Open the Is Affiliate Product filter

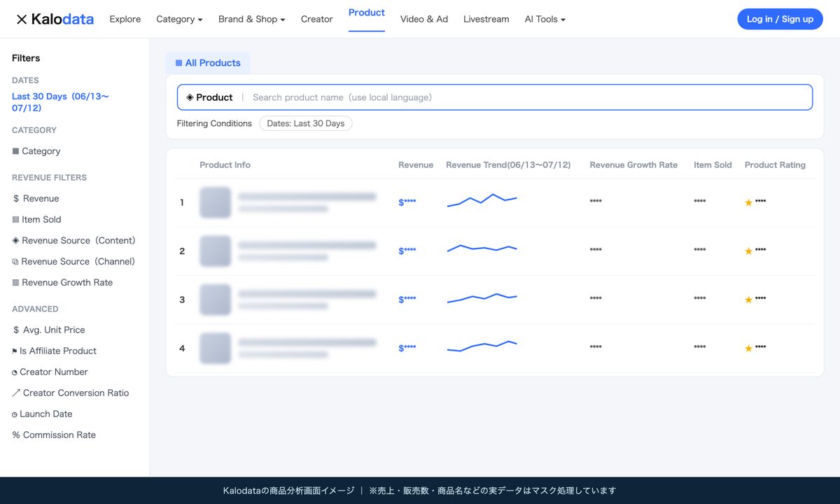pos(54,351)
